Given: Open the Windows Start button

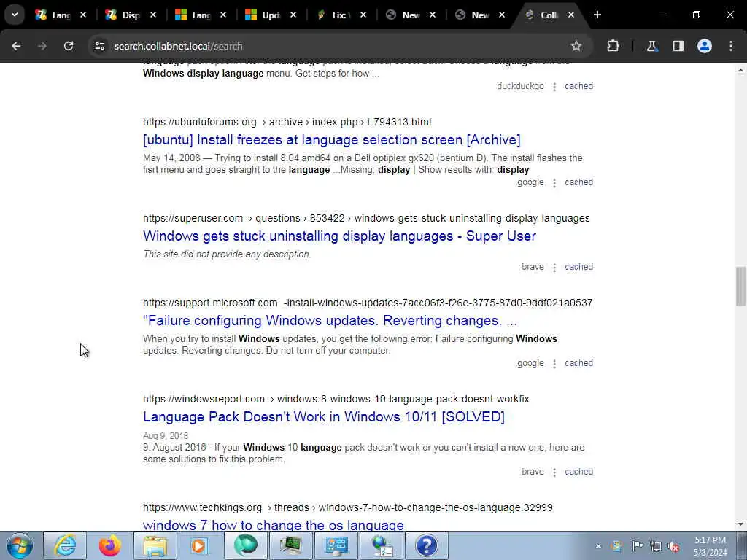Looking at the screenshot, I should click(x=20, y=545).
